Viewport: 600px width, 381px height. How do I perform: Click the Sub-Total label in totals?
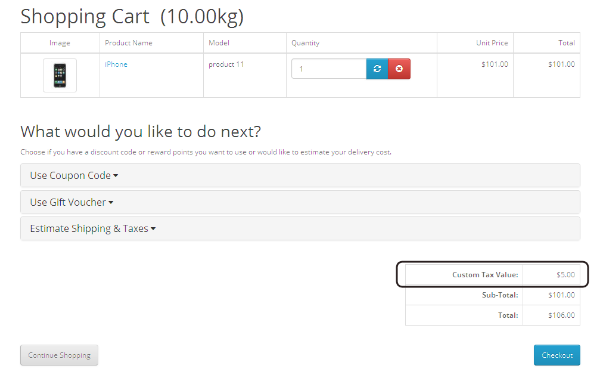(500, 295)
